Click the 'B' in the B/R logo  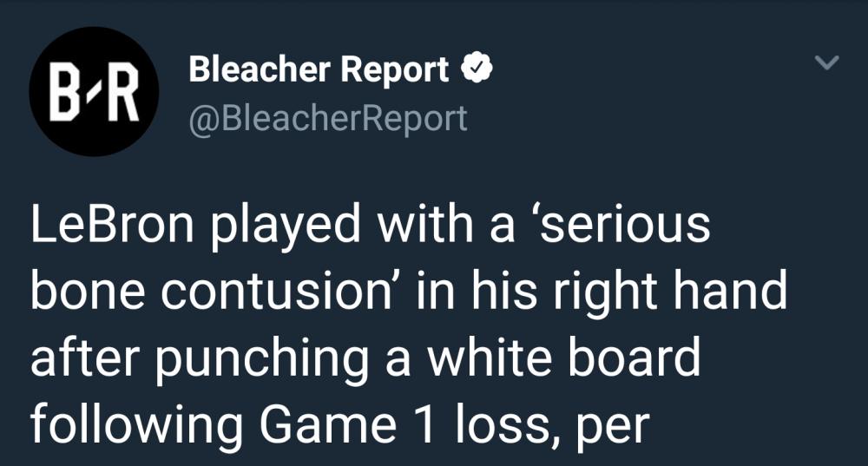tap(62, 93)
